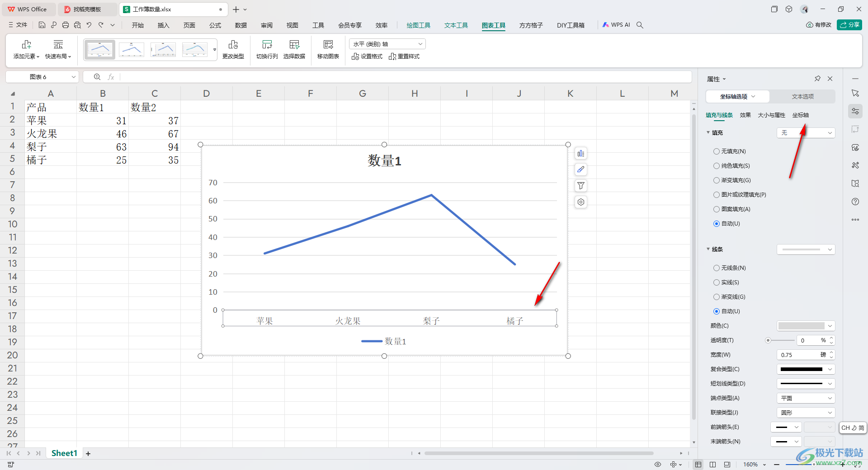This screenshot has height=470, width=868.
Task: Switch to Drawing Tools (绘图工具) tab
Action: (418, 25)
